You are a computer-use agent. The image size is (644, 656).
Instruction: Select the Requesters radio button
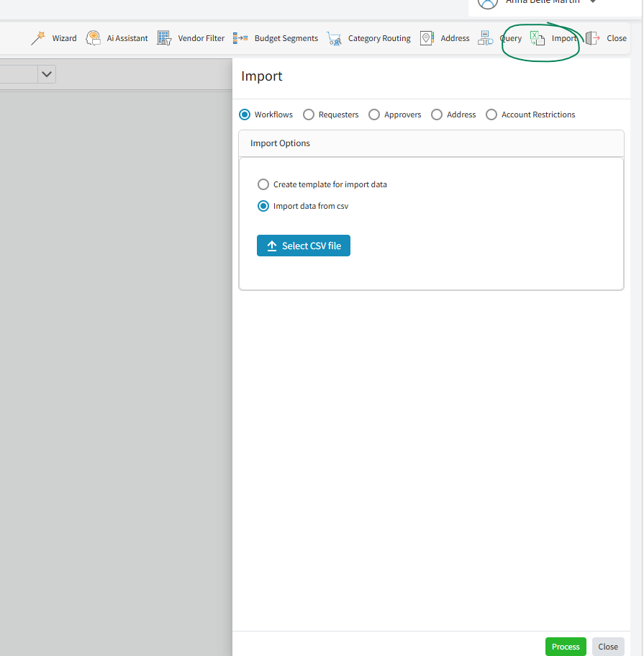coord(309,114)
